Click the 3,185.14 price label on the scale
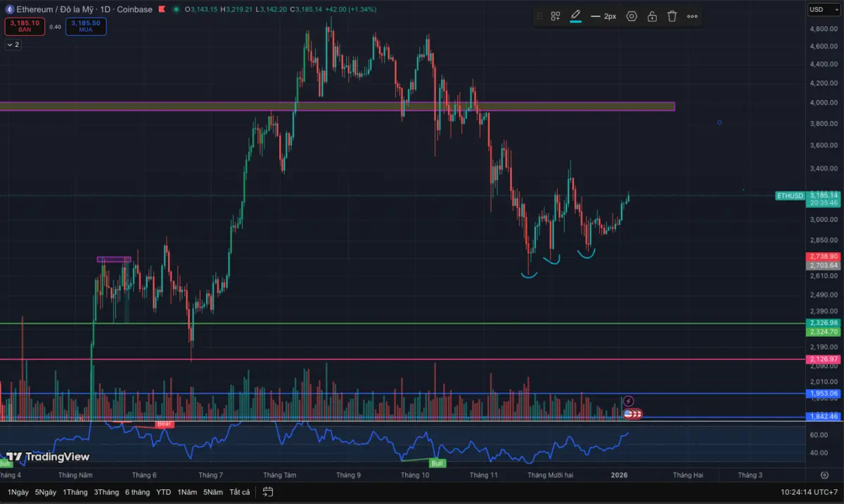Viewport: 844px width, 504px height. coord(823,196)
